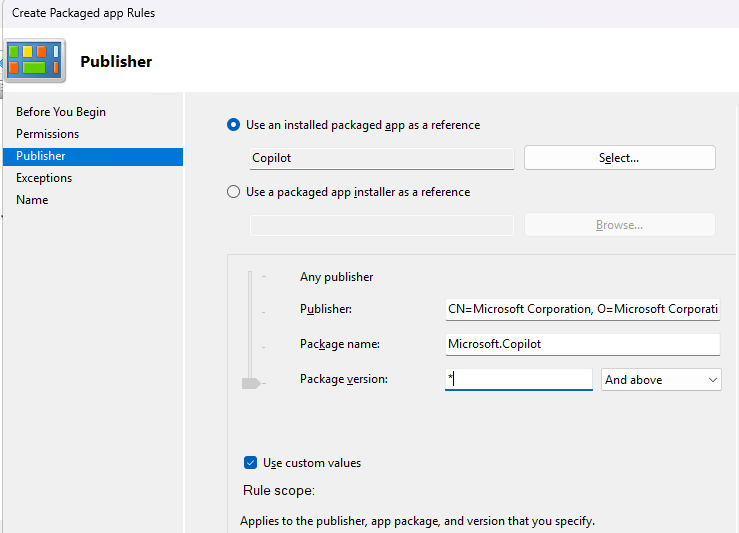Click the rule scope slider thumb

click(251, 383)
